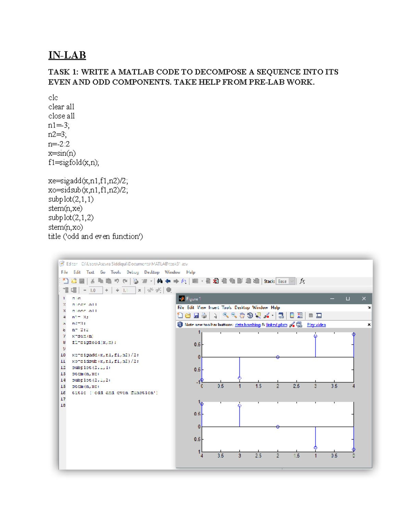Expand the brush color dropdown arrow
This screenshot has width=411, height=532.
(273, 316)
